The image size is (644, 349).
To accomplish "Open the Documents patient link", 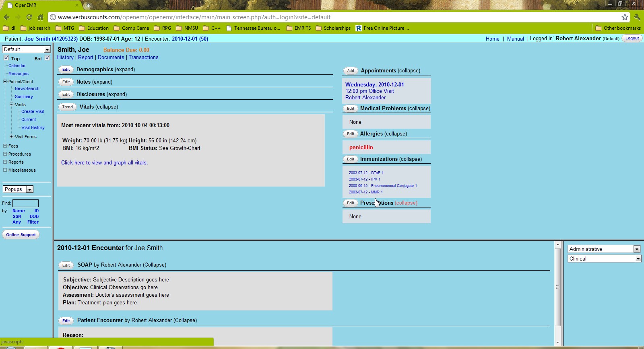I will [x=111, y=57].
